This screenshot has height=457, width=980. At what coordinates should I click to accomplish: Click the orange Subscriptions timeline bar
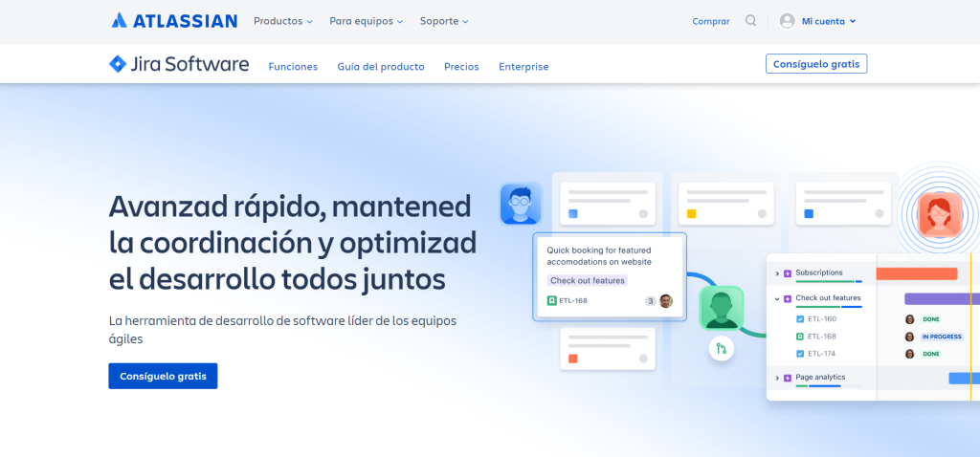pyautogui.click(x=917, y=273)
